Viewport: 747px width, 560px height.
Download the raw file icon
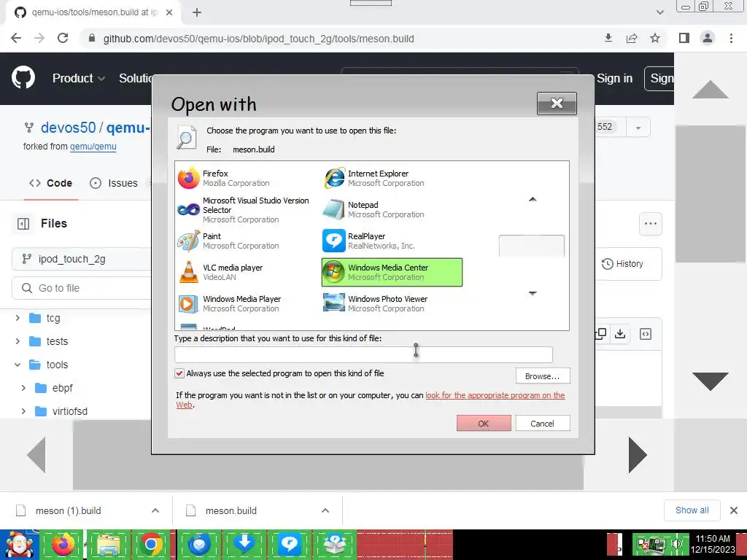coord(620,334)
